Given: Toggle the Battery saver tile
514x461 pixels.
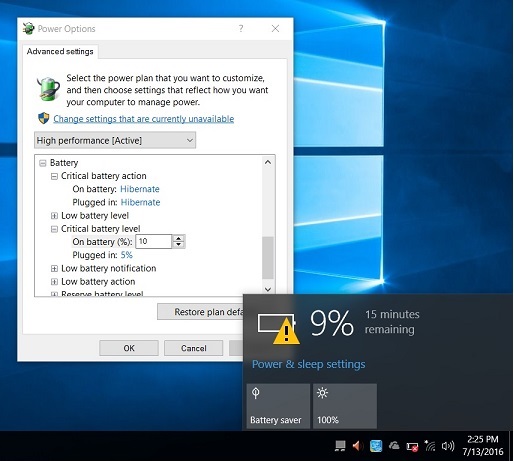Looking at the screenshot, I should click(x=278, y=406).
